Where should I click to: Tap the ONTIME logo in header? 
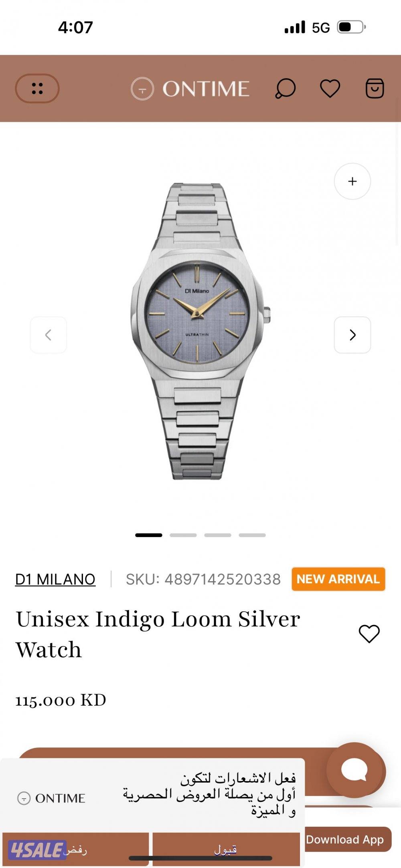click(190, 89)
